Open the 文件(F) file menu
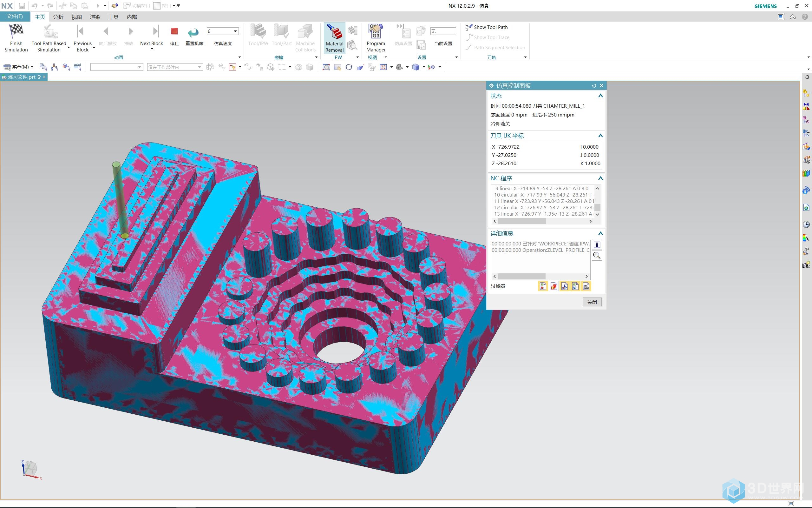Image resolution: width=812 pixels, height=508 pixels. coord(15,17)
